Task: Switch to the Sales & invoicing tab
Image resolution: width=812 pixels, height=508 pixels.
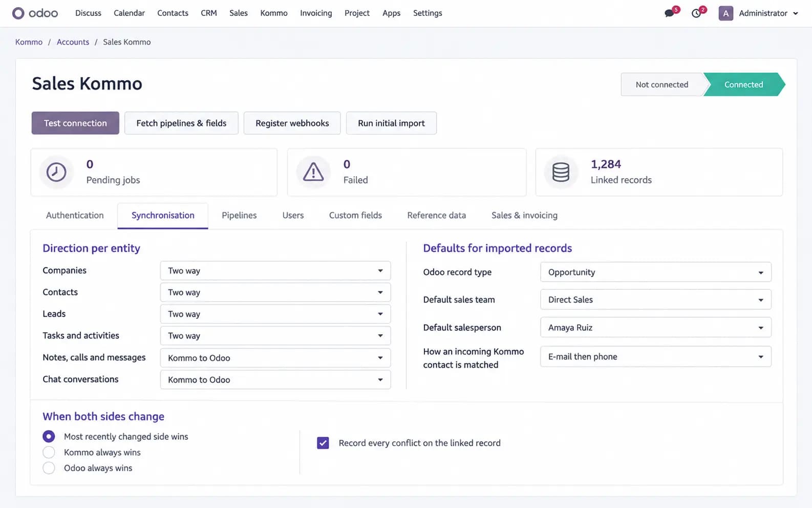Action: (x=524, y=215)
